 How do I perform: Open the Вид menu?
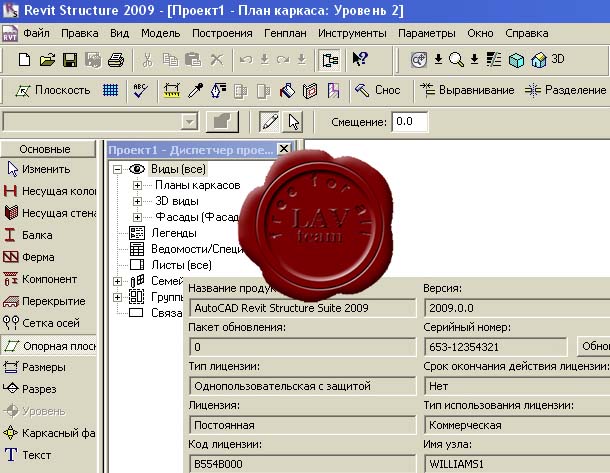[x=119, y=33]
